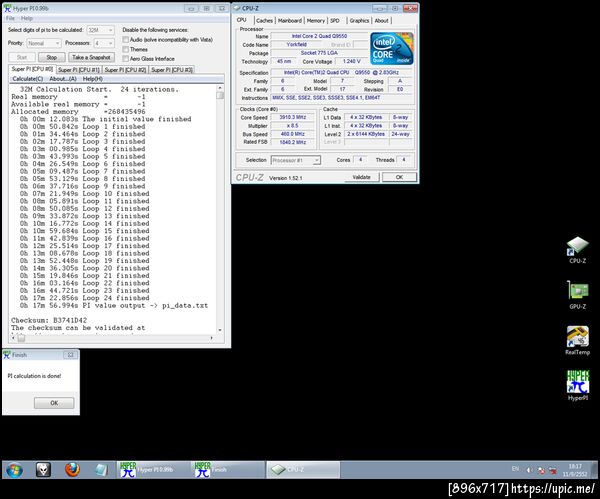The width and height of the screenshot is (600, 499).
Task: Toggle Aero Glass Interface checkbox
Action: (x=126, y=59)
